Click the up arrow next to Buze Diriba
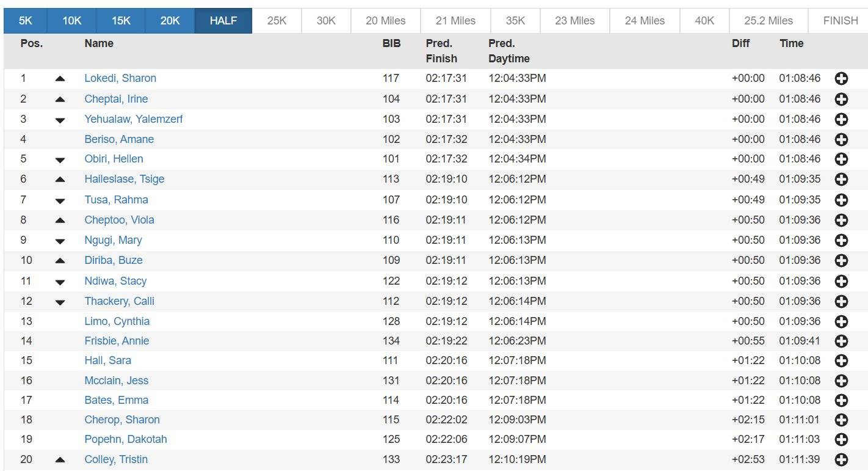Screen dimensions: 868x471 point(60,261)
